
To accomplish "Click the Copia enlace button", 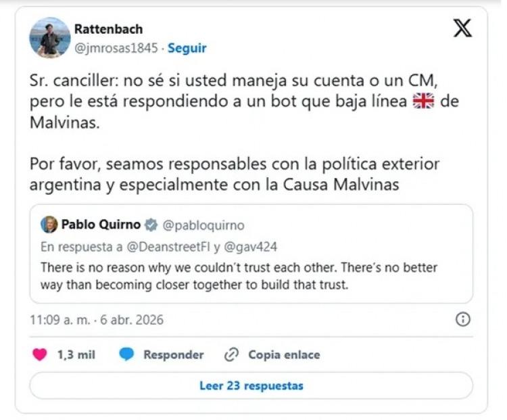I will (284, 354).
